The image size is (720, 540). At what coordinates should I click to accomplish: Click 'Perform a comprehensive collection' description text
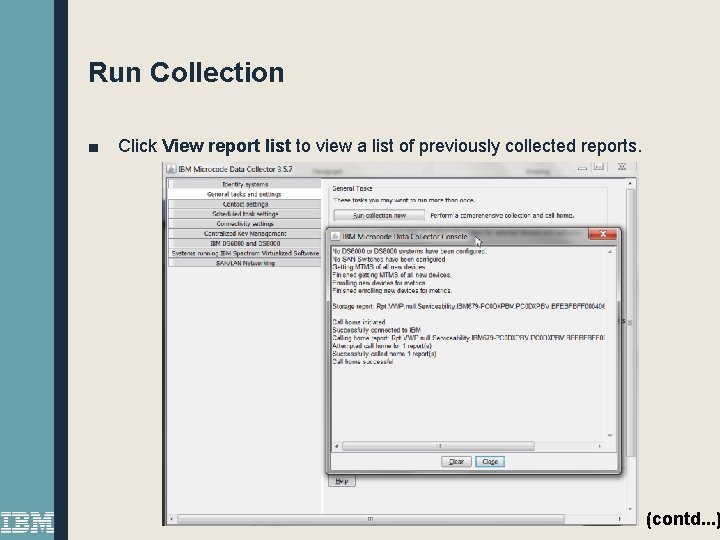[502, 215]
